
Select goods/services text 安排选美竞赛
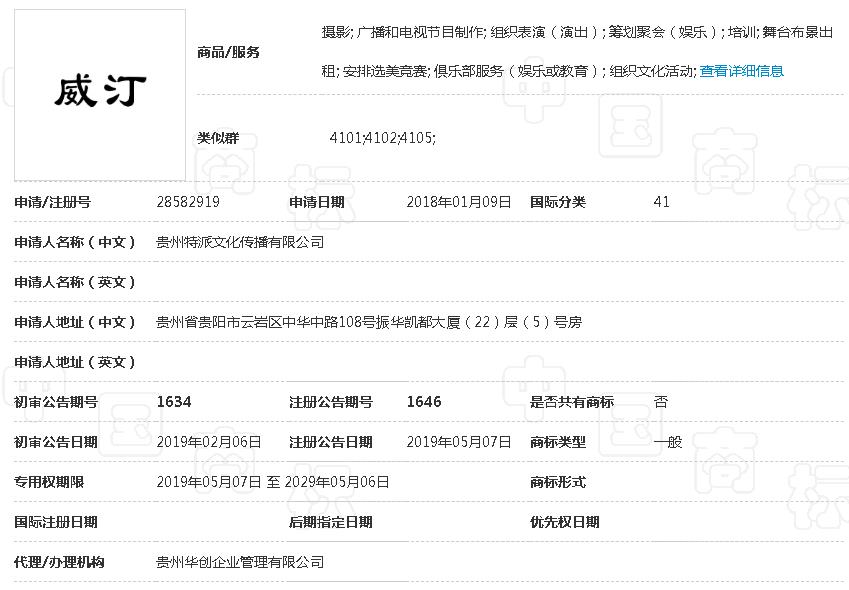coord(386,71)
